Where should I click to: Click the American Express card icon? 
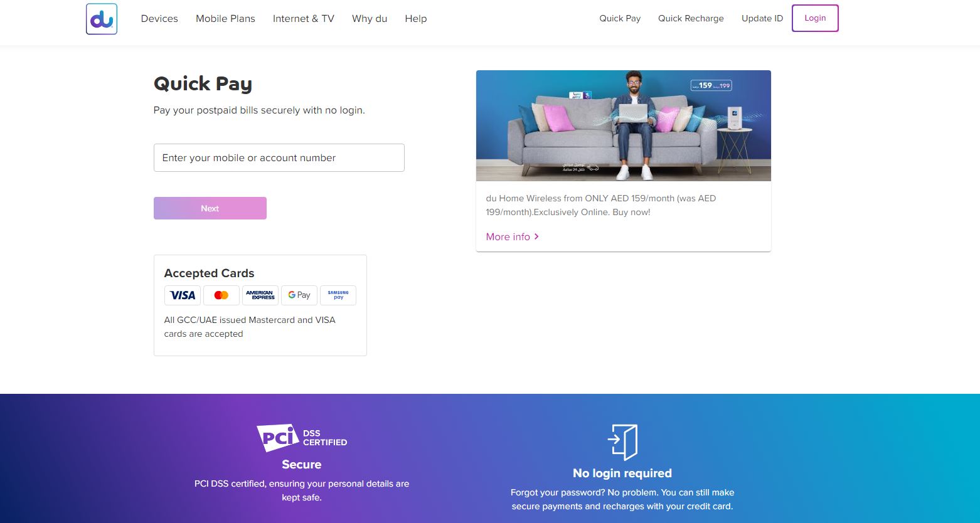(260, 295)
